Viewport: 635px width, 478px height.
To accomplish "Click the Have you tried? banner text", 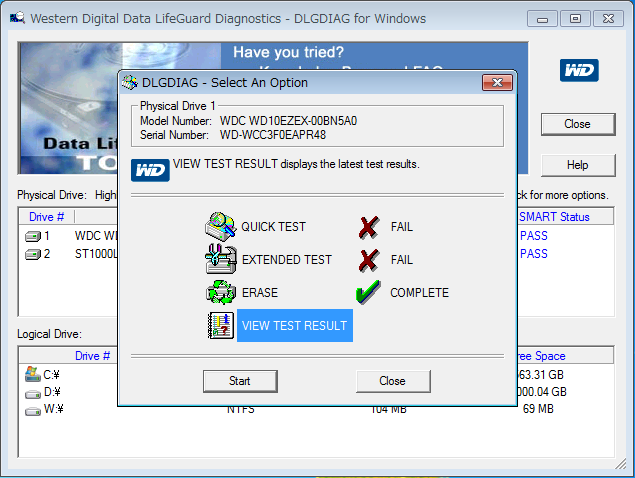I will pyautogui.click(x=288, y=52).
